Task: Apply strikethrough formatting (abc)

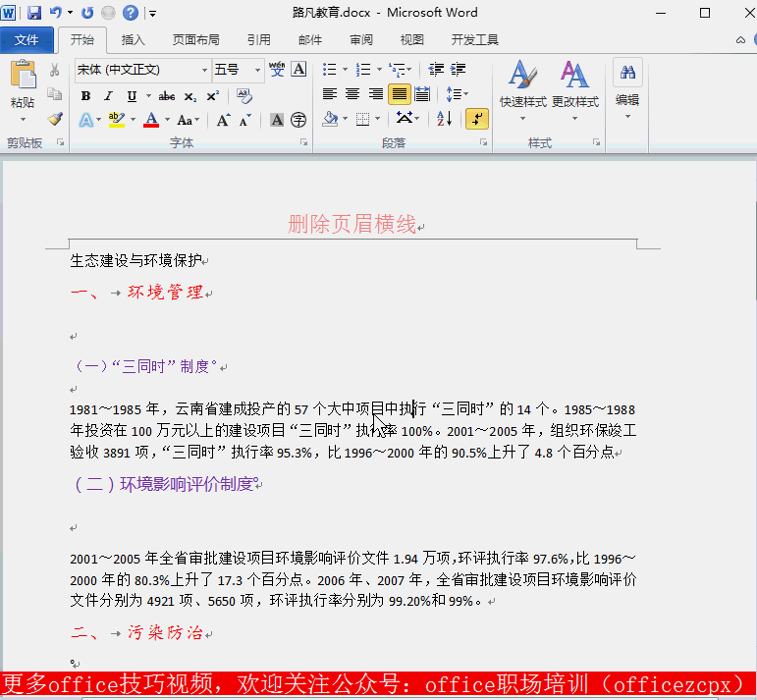Action: click(167, 96)
